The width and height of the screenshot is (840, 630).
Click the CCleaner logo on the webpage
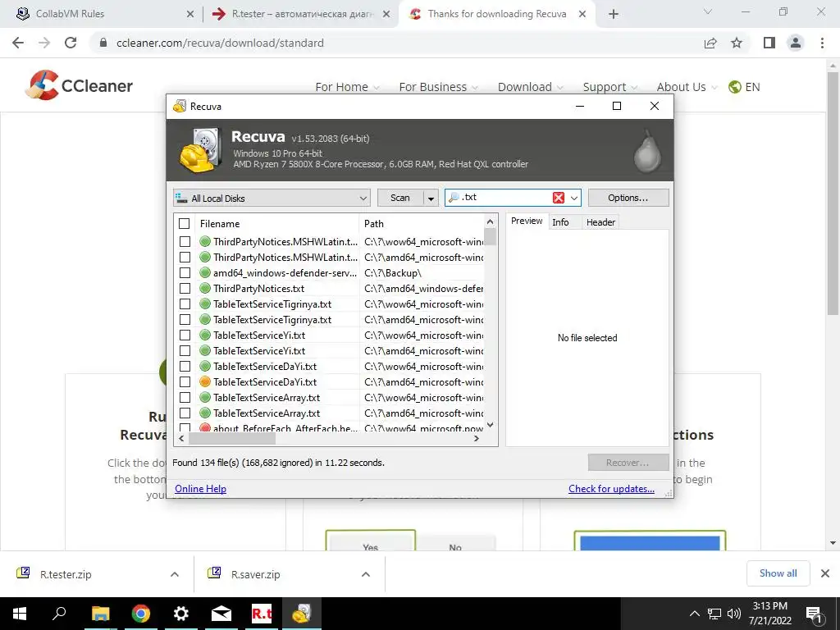[79, 85]
